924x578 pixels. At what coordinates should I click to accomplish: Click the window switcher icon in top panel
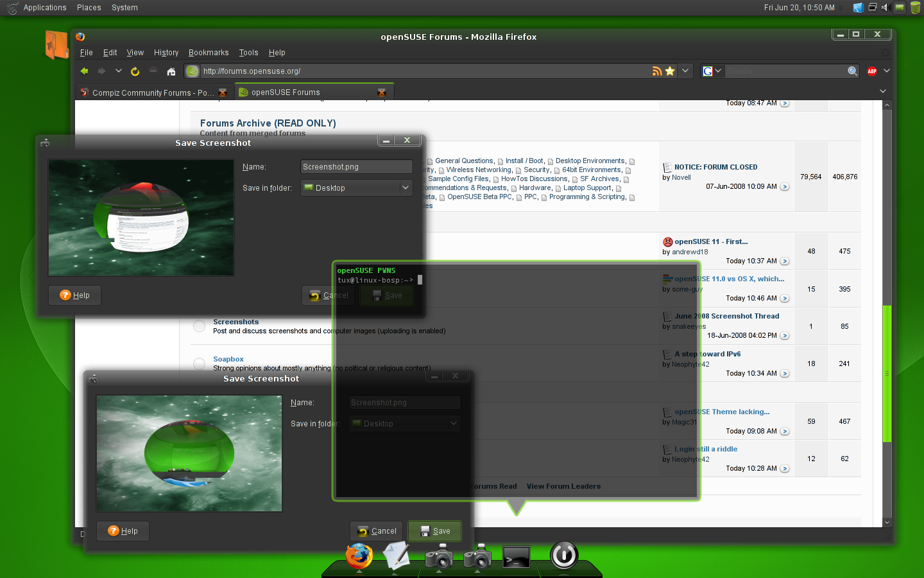click(x=873, y=8)
